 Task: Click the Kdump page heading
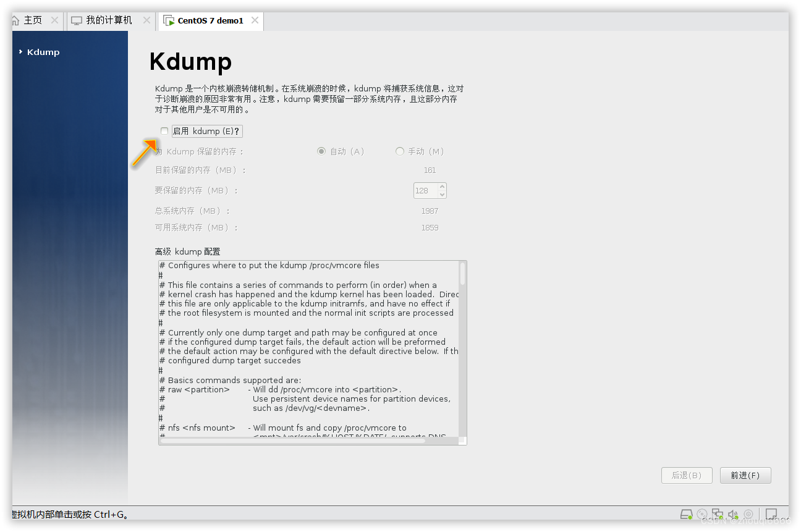click(190, 62)
